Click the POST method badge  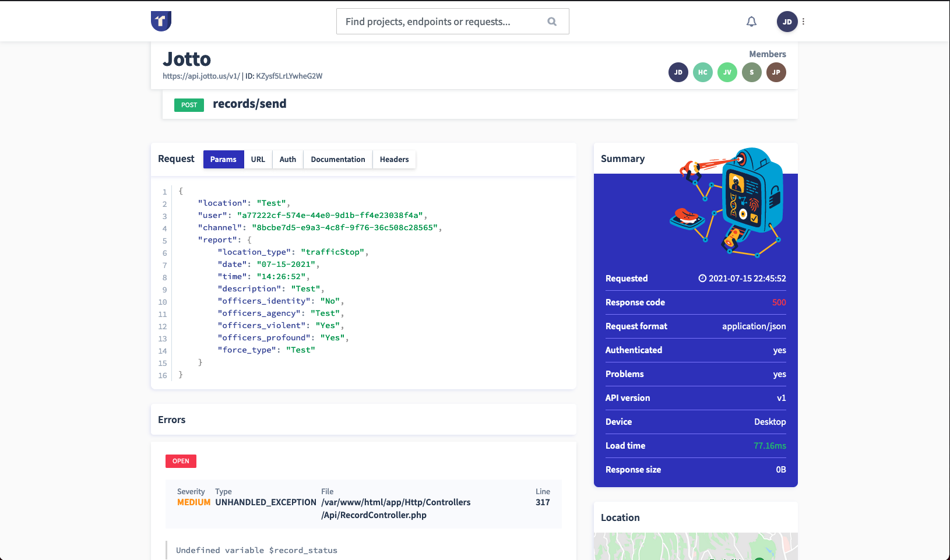click(x=189, y=105)
